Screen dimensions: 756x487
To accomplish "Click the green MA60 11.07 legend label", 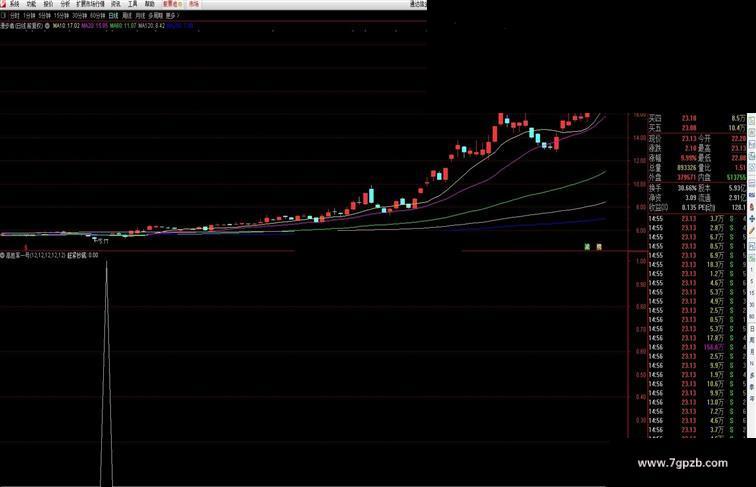I will click(123, 26).
